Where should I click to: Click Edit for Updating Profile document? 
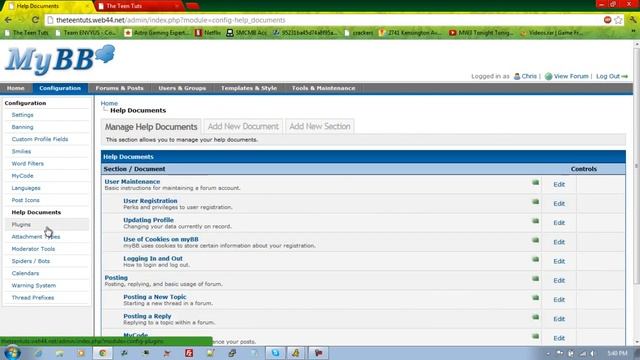559,223
